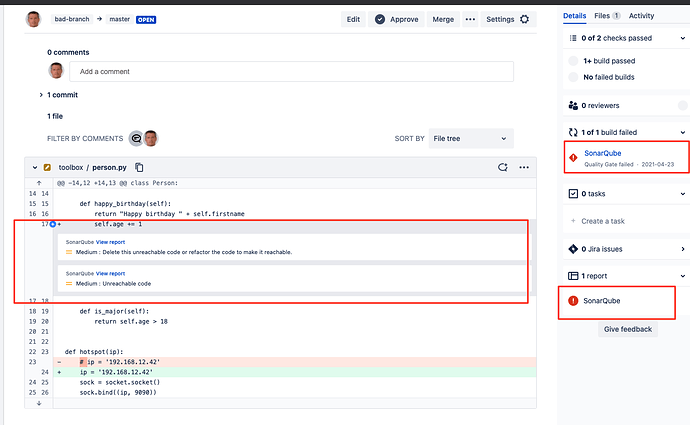Click the avatar next to the comment box
Screen dimensions: 690x425
(x=56, y=71)
